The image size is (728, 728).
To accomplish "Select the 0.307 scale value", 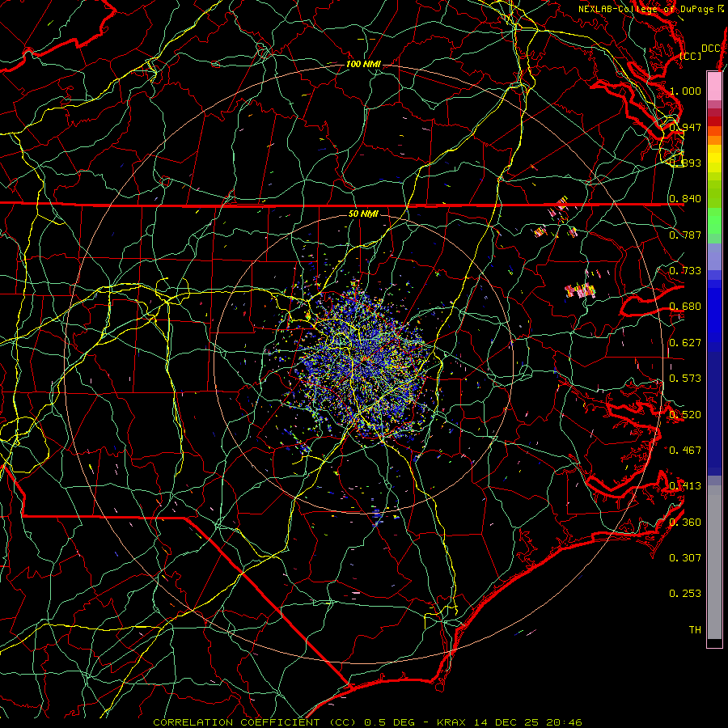I will coord(685,557).
